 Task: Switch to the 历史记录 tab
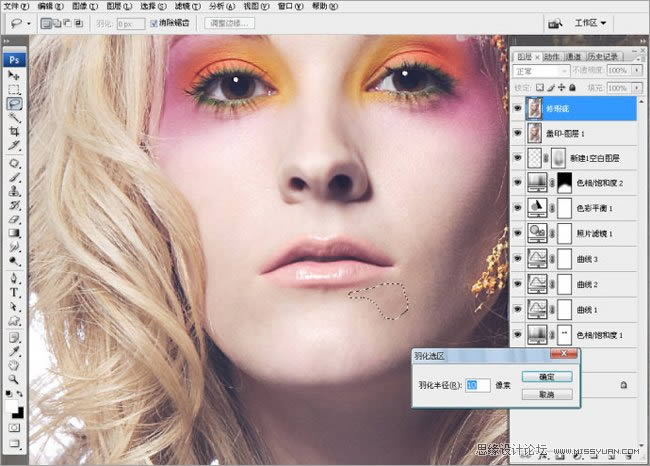[x=604, y=57]
